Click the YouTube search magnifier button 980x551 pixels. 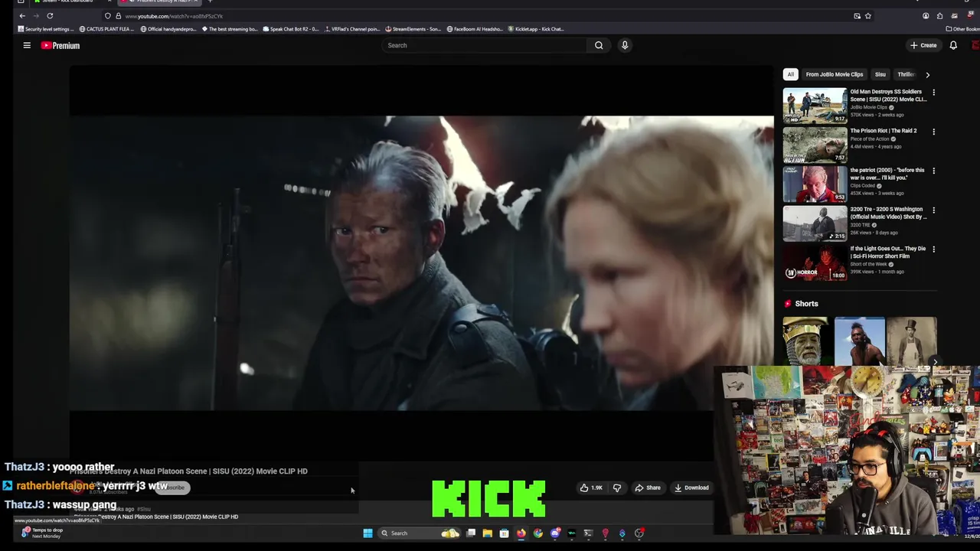point(599,45)
